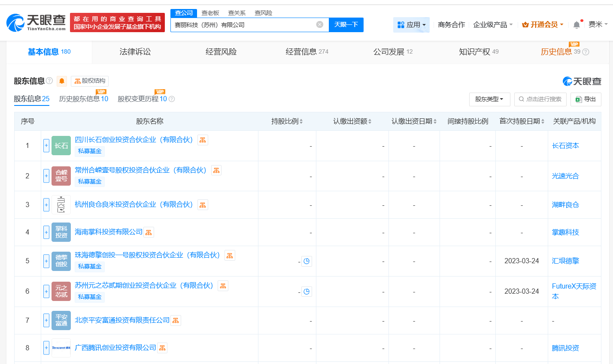Image resolution: width=613 pixels, height=364 pixels.
Task: Click the help question mark beside 股东信息
Action: [x=49, y=81]
